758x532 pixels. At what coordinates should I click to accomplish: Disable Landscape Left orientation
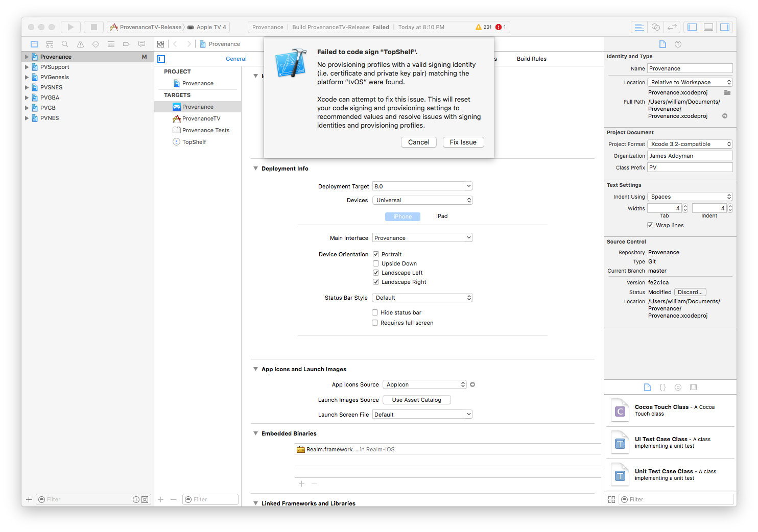click(x=376, y=273)
